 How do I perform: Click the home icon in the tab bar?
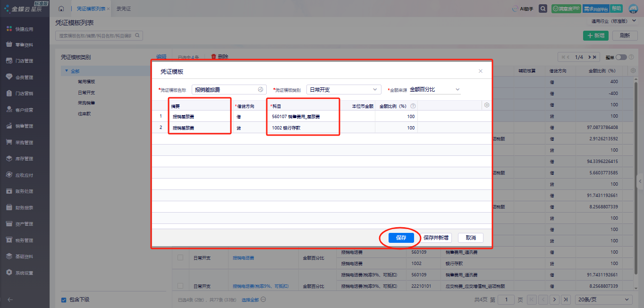[61, 9]
